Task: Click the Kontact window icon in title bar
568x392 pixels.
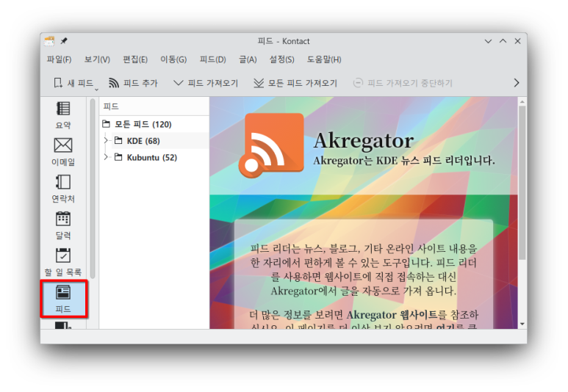Action: (49, 41)
